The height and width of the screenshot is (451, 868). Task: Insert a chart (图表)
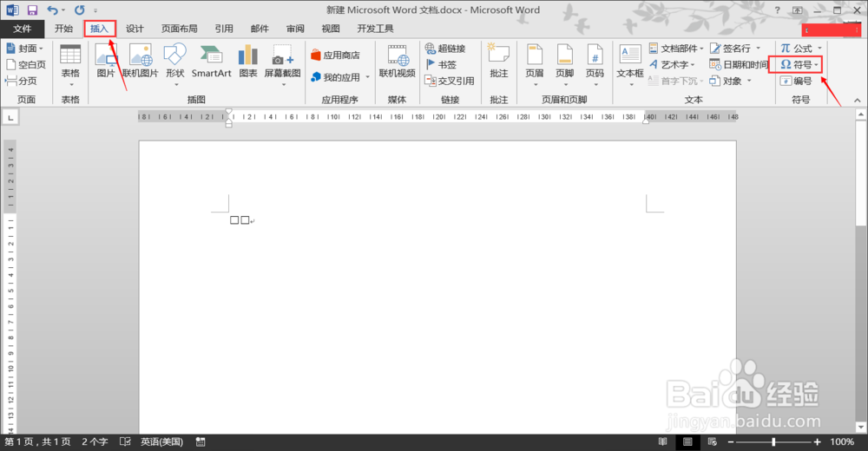[x=247, y=62]
